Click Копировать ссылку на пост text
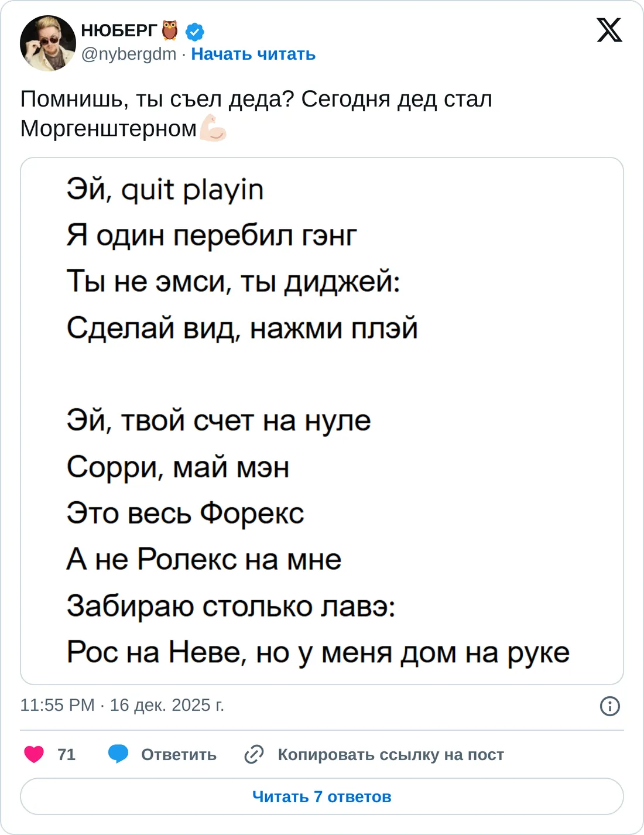The width and height of the screenshot is (644, 835). [393, 755]
